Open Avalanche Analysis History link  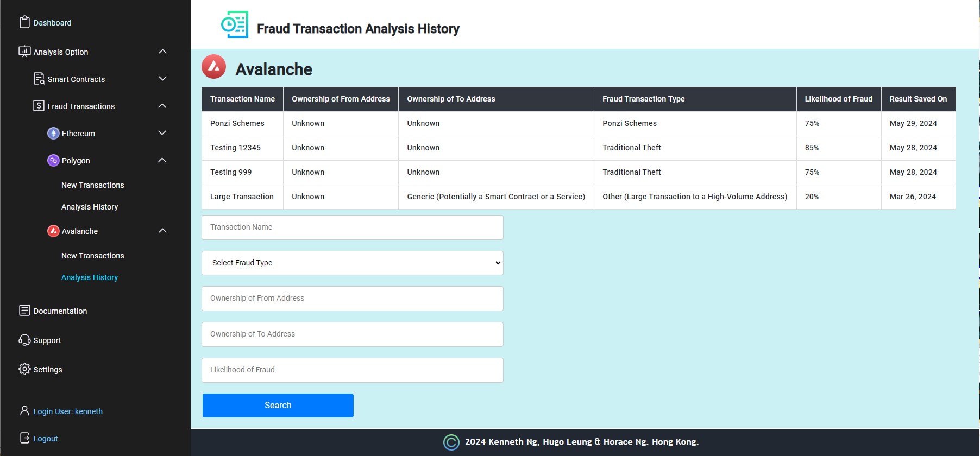pyautogui.click(x=90, y=277)
